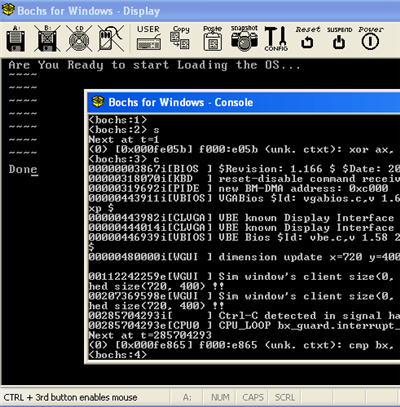
Task: Click the CAPS indicator in status bar
Action: pos(253,397)
